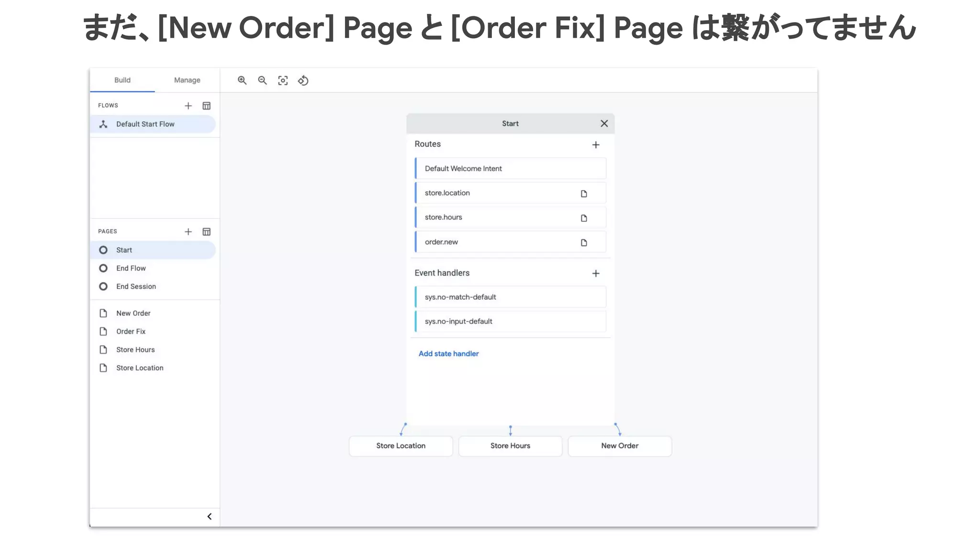This screenshot has height=551, width=980.
Task: Click the document icon beside Store Location
Action: 103,367
